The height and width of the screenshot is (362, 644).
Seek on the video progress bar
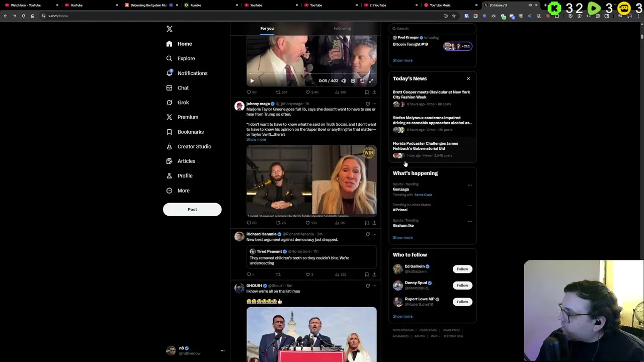pyautogui.click(x=311, y=74)
